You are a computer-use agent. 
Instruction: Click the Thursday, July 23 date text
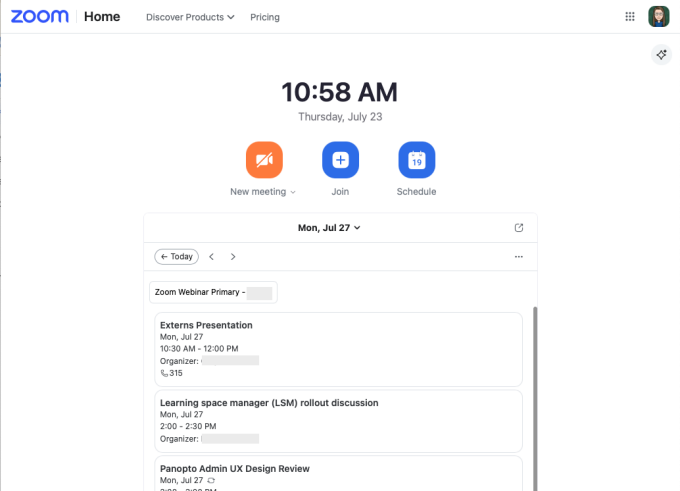(x=340, y=117)
